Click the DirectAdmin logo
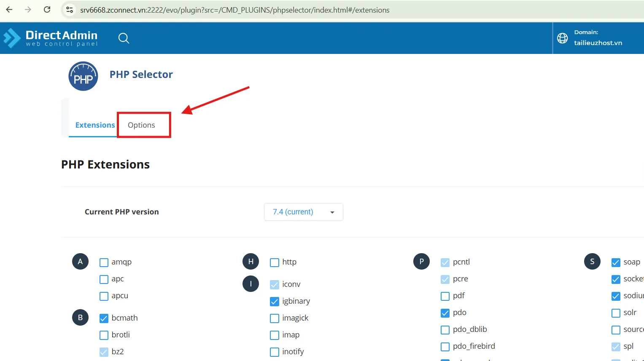This screenshot has width=644, height=361. (51, 38)
